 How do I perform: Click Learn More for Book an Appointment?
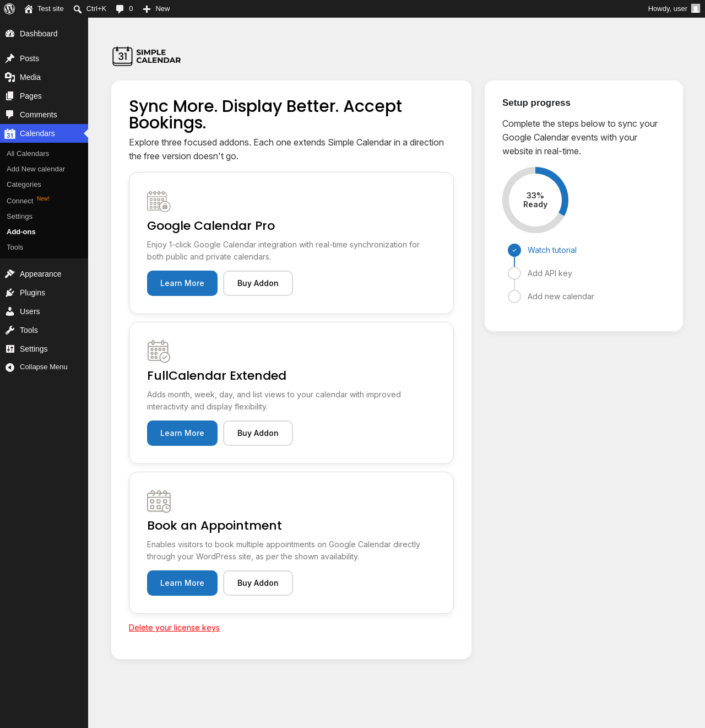click(x=182, y=583)
